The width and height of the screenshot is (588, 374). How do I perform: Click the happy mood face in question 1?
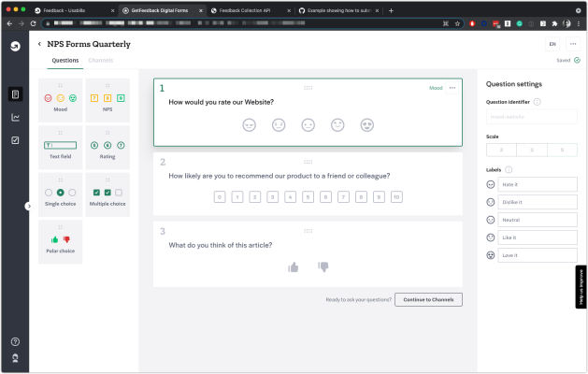337,125
